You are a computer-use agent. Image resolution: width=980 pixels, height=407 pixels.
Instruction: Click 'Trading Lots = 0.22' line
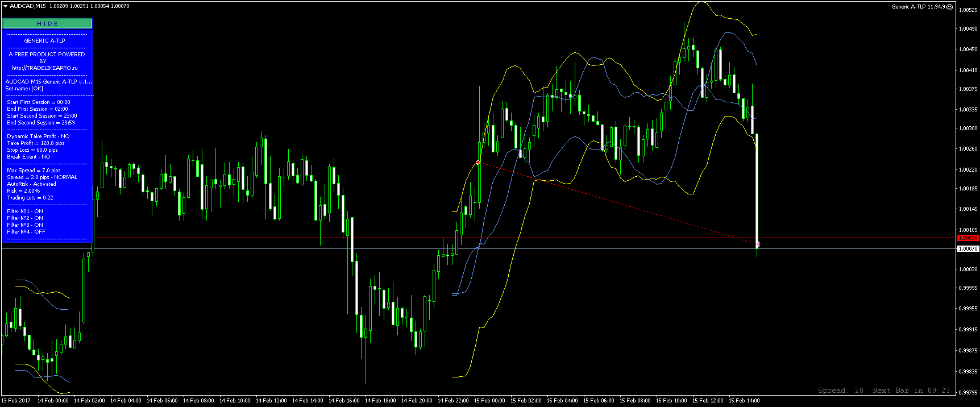coord(30,198)
